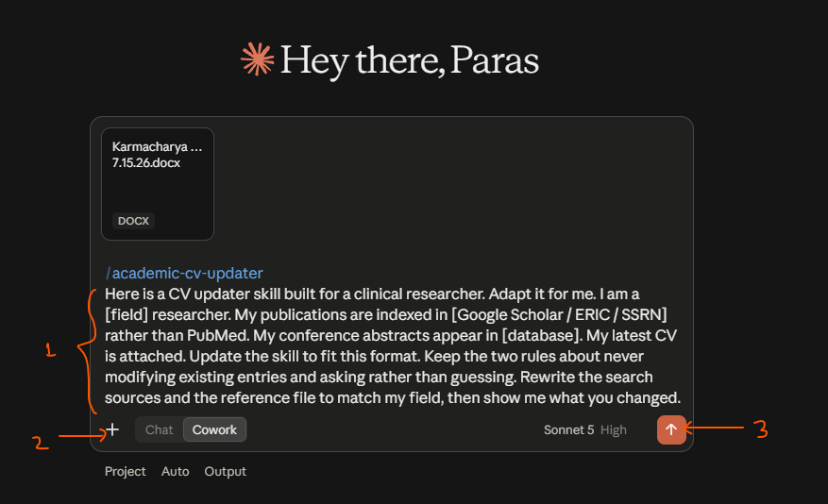Click the handwritten curly brace annotation
This screenshot has width=828, height=504.
point(88,351)
